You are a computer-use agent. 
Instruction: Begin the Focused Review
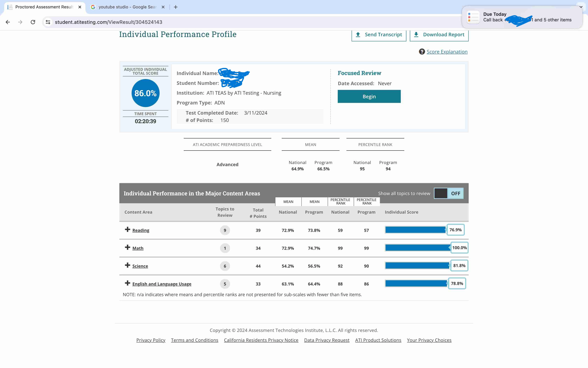[x=369, y=96]
